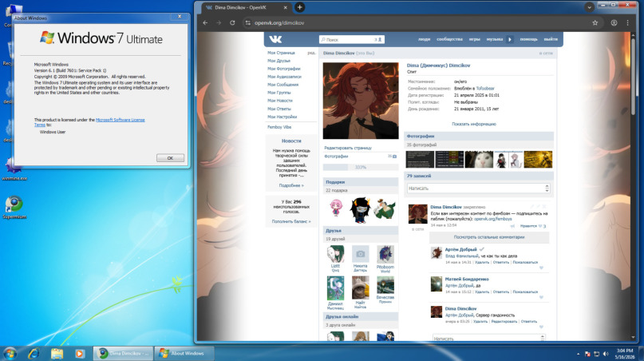Open Мои Сообщения in sidebar
The width and height of the screenshot is (644, 361).
tap(283, 85)
